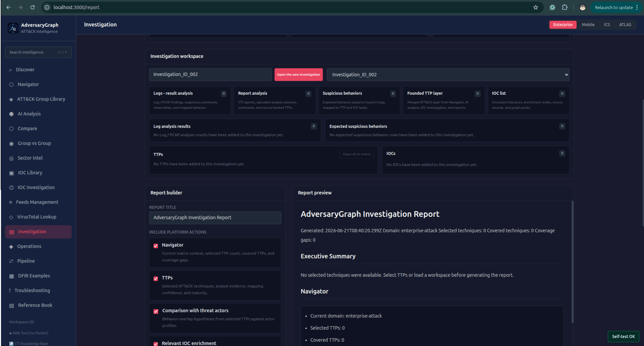Switch to ICS domain tab

coord(607,25)
